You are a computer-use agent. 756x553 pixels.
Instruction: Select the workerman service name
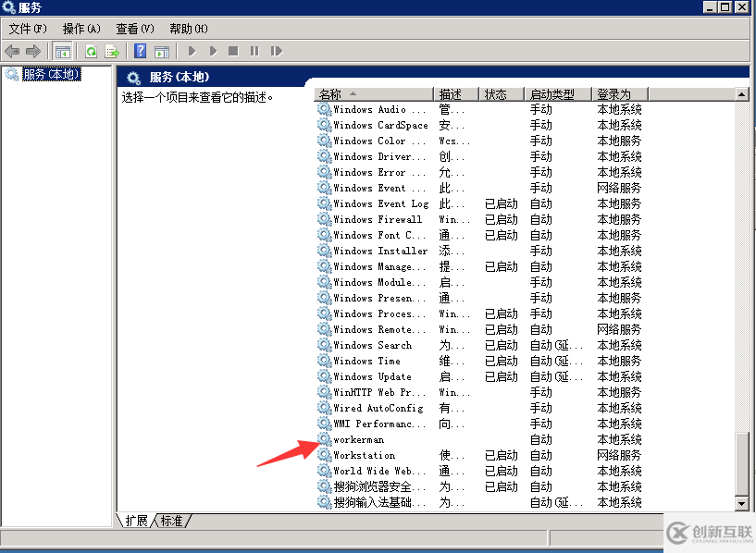pyautogui.click(x=359, y=440)
